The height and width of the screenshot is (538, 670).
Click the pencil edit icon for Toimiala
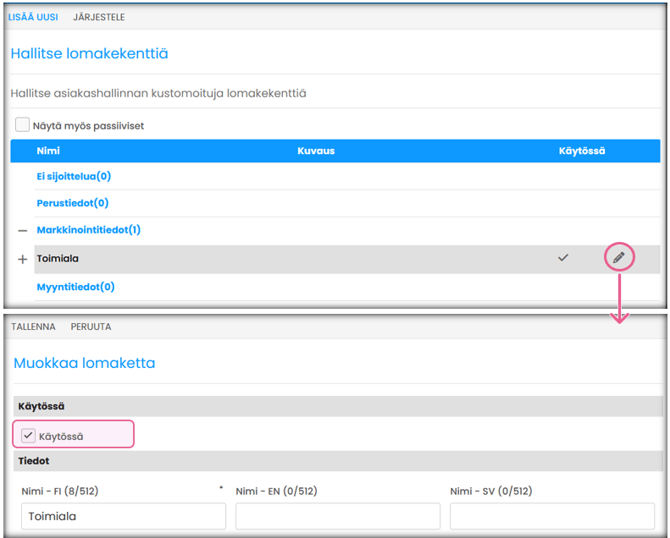click(x=619, y=258)
